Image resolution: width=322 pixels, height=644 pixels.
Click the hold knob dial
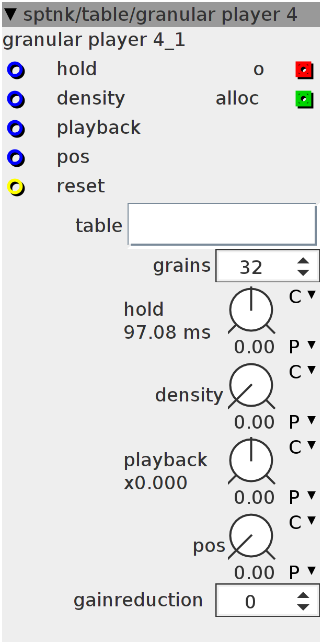pyautogui.click(x=251, y=309)
